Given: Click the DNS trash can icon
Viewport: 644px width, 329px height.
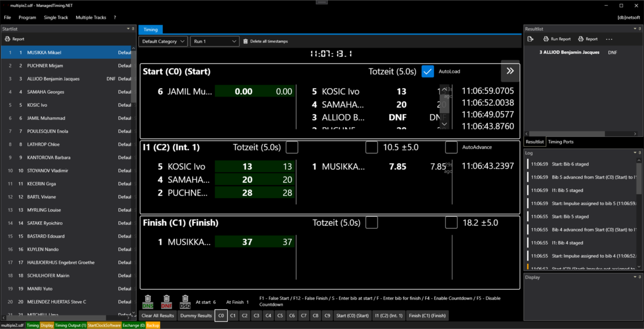Looking at the screenshot, I should tap(148, 299).
